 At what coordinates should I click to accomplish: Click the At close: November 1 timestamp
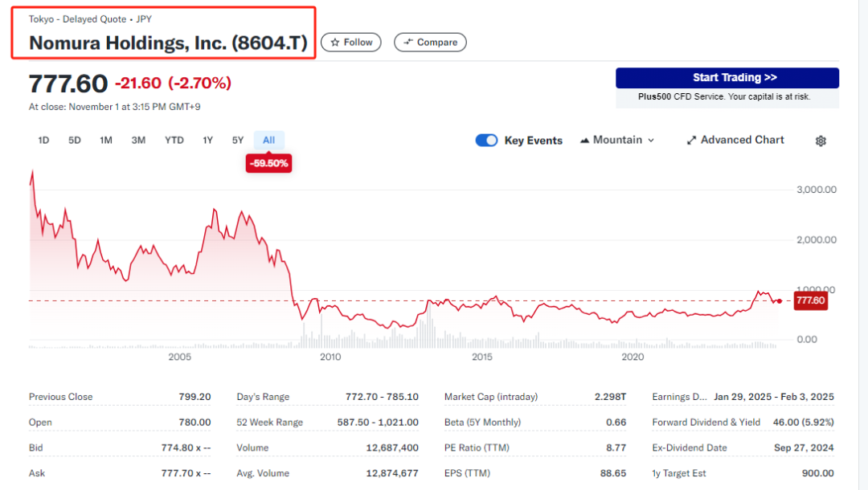[x=115, y=107]
